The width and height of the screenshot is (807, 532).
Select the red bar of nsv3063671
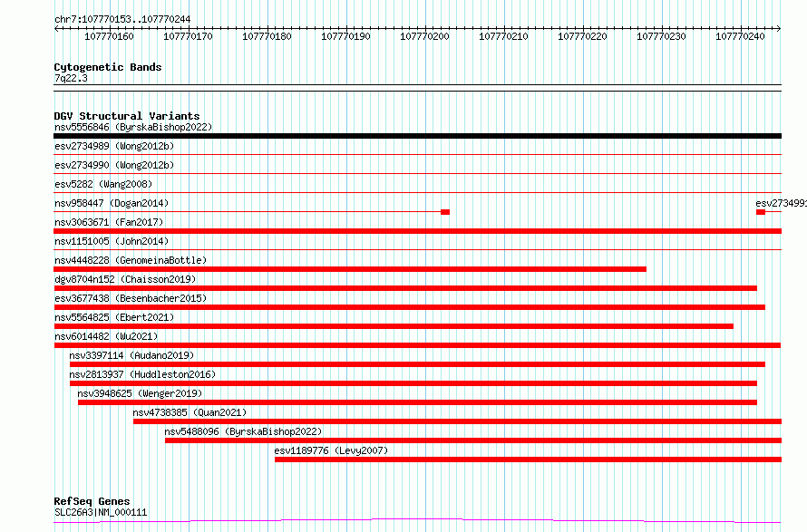[417, 231]
